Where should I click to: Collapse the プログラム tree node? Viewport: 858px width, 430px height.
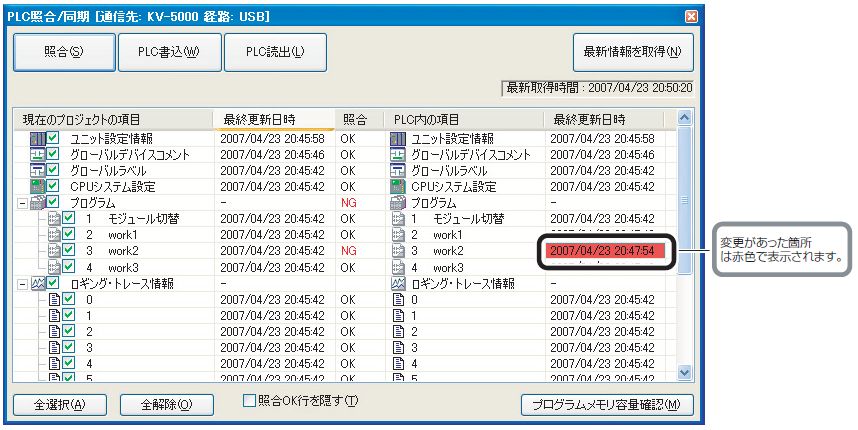(x=20, y=203)
